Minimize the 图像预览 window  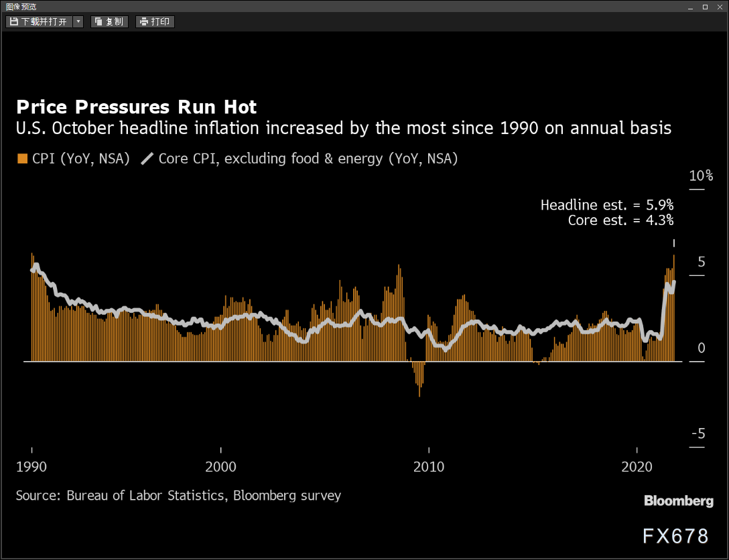[x=690, y=7]
